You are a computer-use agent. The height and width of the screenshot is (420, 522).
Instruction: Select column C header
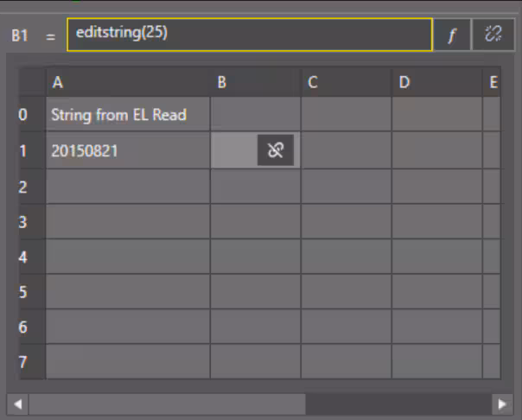347,82
